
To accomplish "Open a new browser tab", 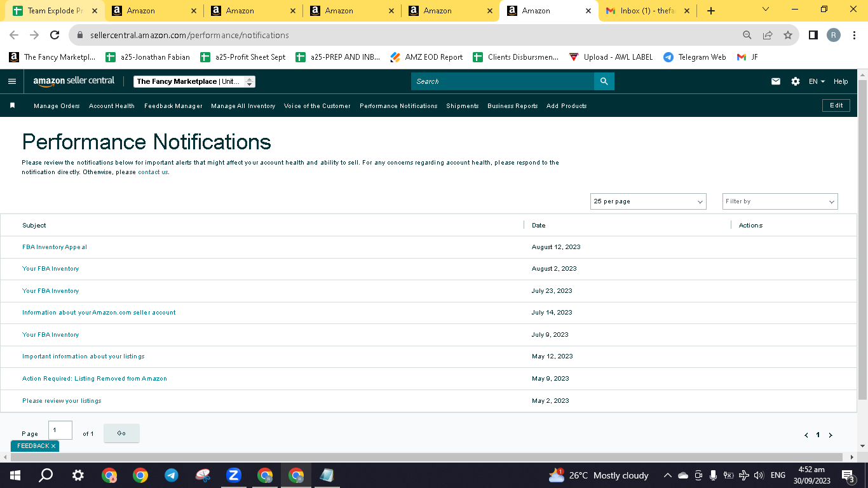I will click(711, 11).
